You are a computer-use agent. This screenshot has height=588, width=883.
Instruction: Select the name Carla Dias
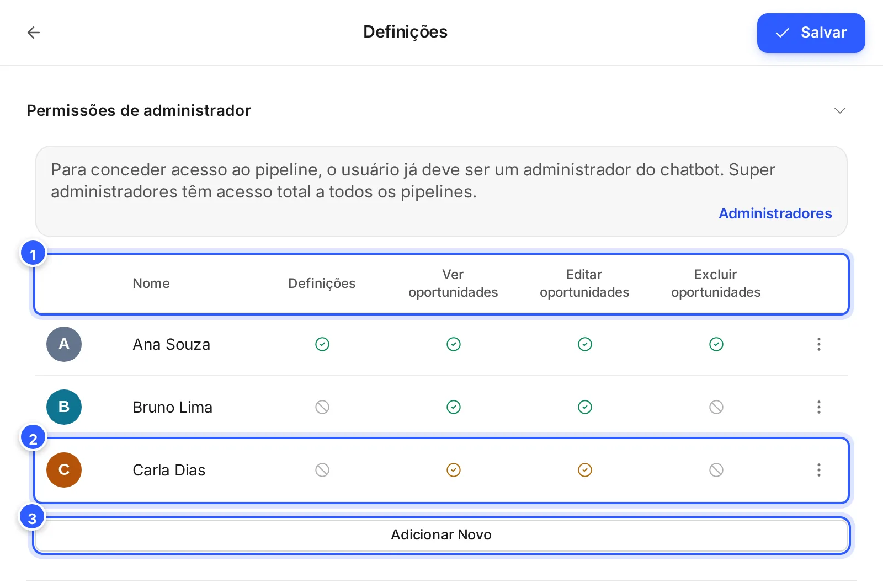click(169, 470)
